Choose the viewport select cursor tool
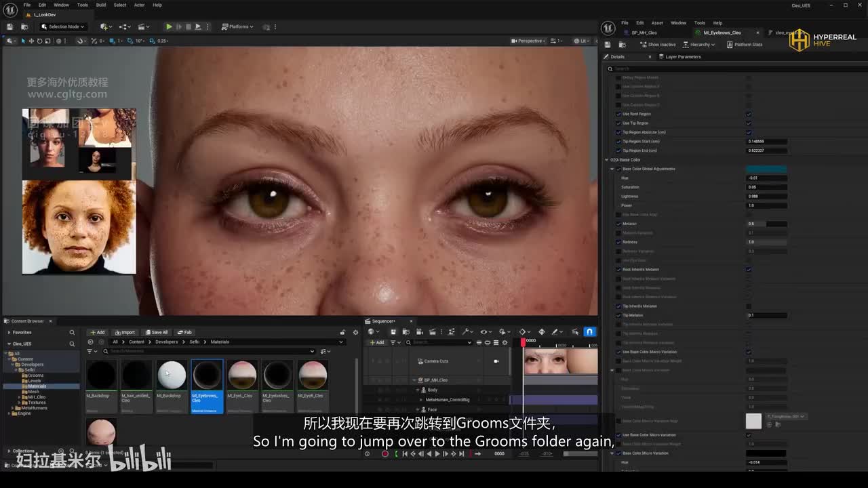 click(23, 41)
